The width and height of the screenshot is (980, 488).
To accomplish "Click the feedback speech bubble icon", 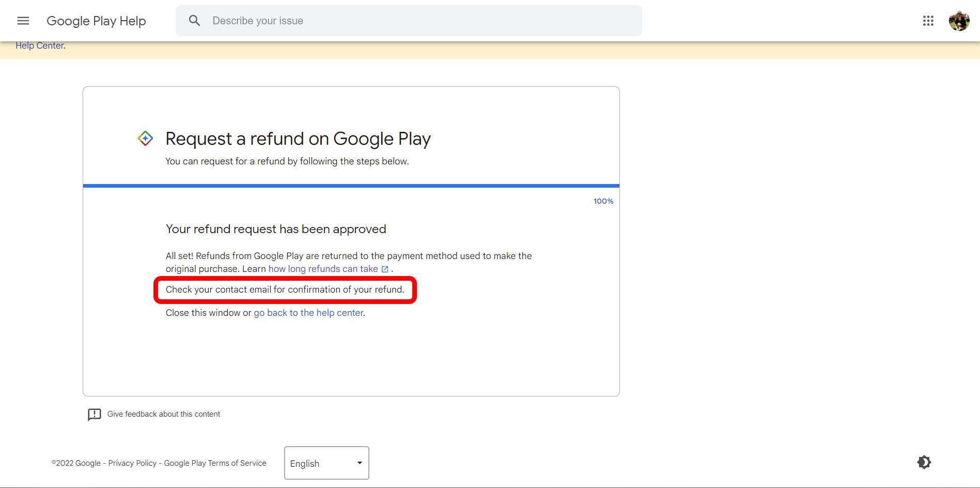I will pyautogui.click(x=95, y=415).
